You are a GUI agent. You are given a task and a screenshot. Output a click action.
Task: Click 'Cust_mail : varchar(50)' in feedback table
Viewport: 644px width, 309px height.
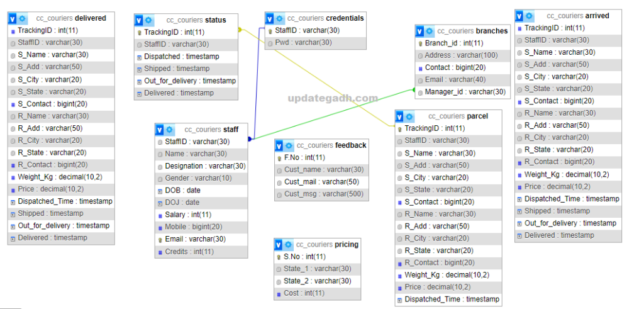click(x=321, y=182)
